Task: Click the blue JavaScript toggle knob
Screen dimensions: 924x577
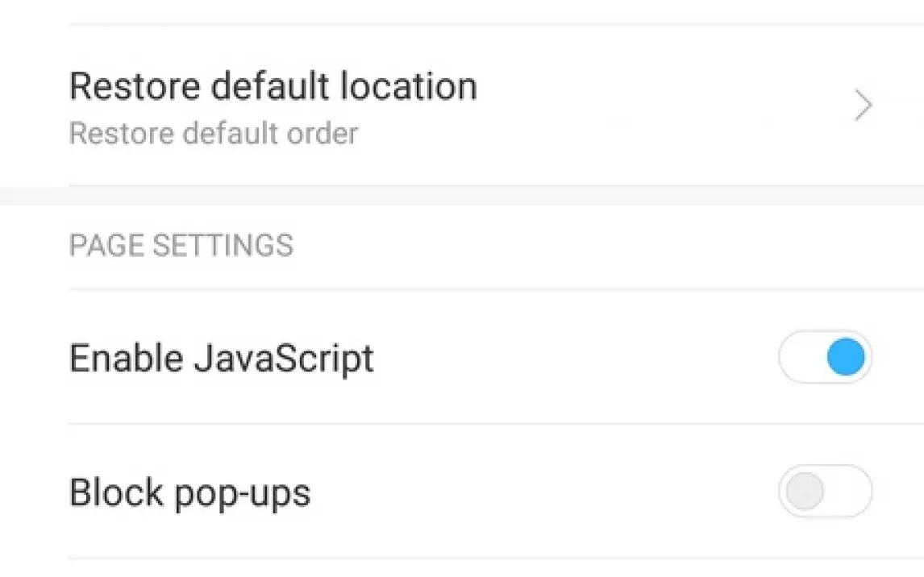Action: (x=846, y=358)
